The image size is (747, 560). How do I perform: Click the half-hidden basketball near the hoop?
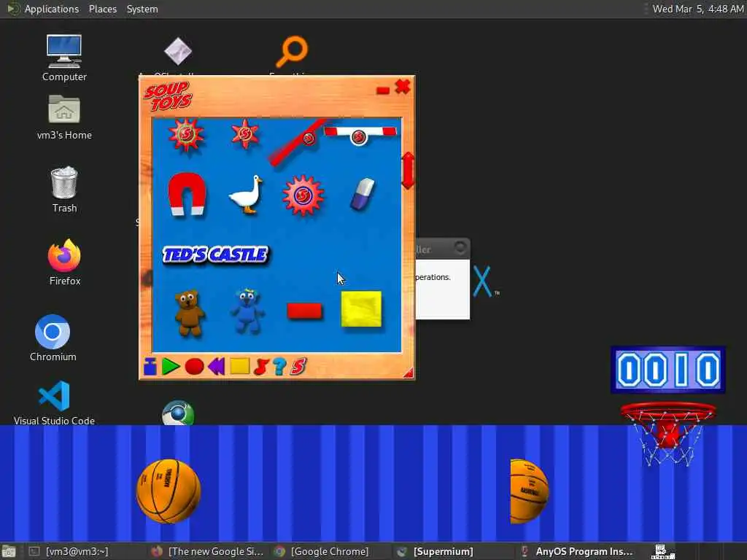529,491
